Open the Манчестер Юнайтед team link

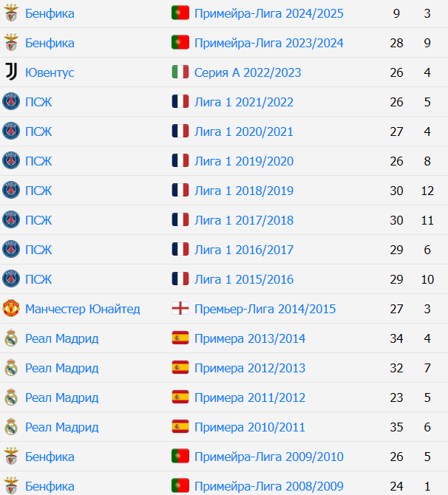[83, 309]
